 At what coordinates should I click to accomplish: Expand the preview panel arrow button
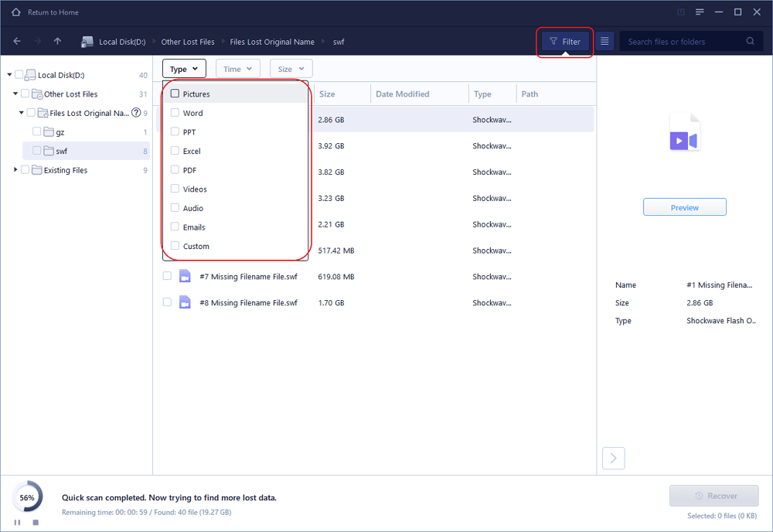613,459
